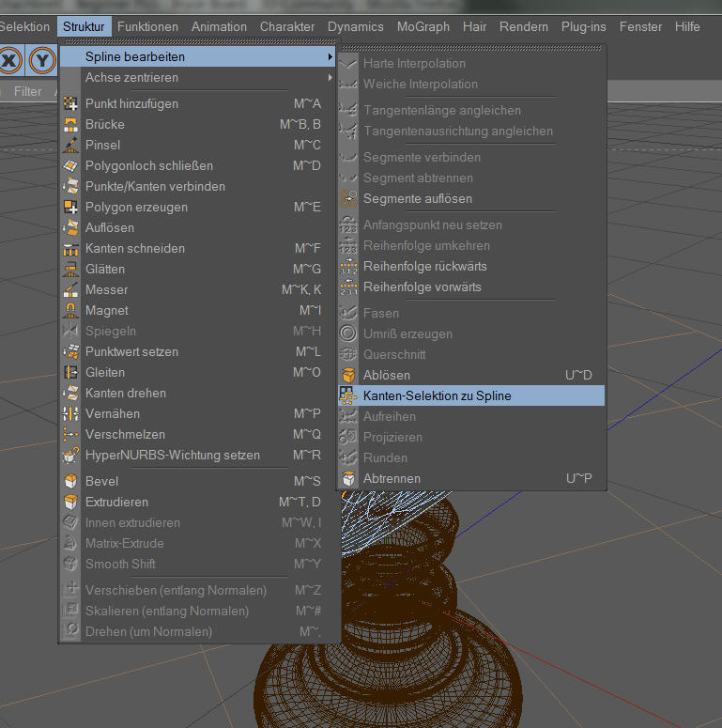Open the Plug-ins menu
This screenshot has height=728, width=722.
[583, 26]
